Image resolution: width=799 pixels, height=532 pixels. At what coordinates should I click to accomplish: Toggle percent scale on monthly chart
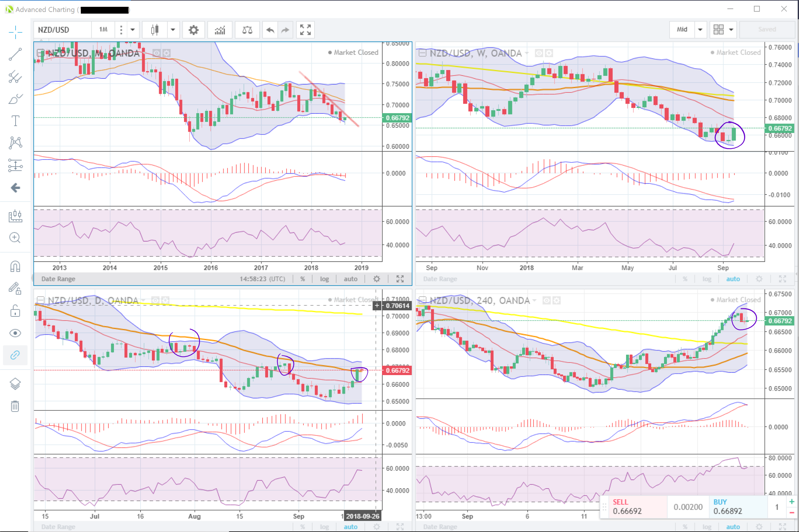[x=302, y=279]
